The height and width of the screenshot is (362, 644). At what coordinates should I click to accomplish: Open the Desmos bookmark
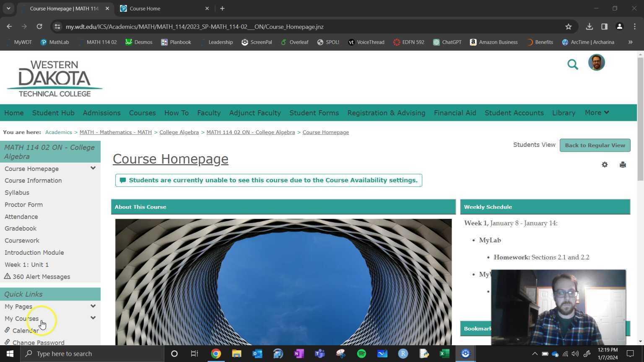tap(139, 42)
